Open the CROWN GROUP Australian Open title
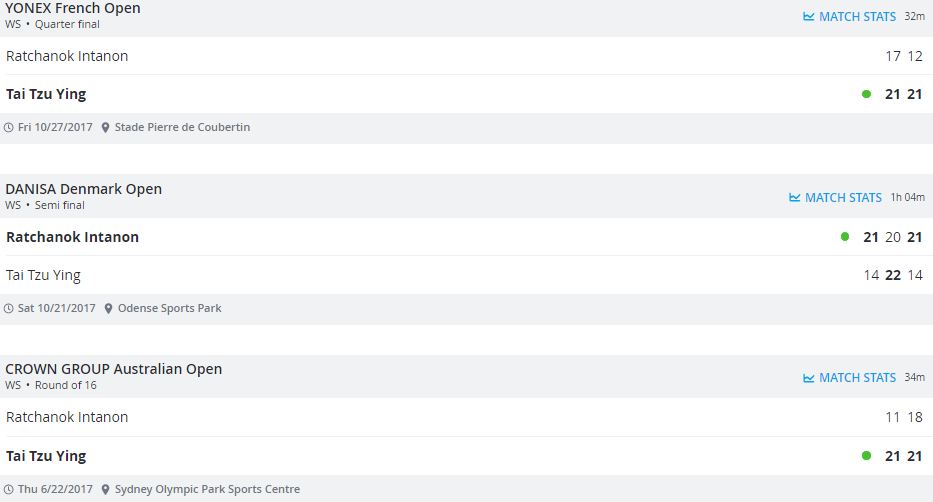The image size is (933, 502). (114, 369)
